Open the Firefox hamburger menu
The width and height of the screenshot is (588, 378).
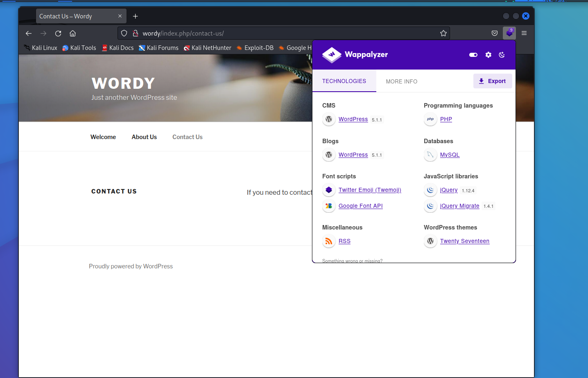click(x=524, y=33)
